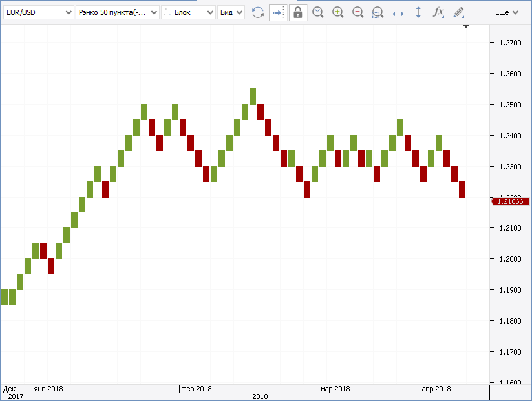Zoom in with the plus magnifier
Viewport: 532px width, 401px height.
click(x=338, y=12)
